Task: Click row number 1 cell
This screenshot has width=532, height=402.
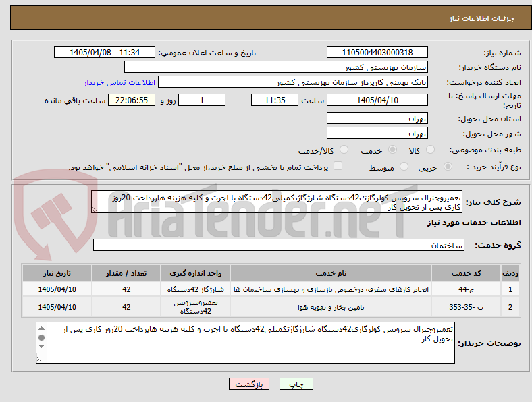Action: coord(510,289)
